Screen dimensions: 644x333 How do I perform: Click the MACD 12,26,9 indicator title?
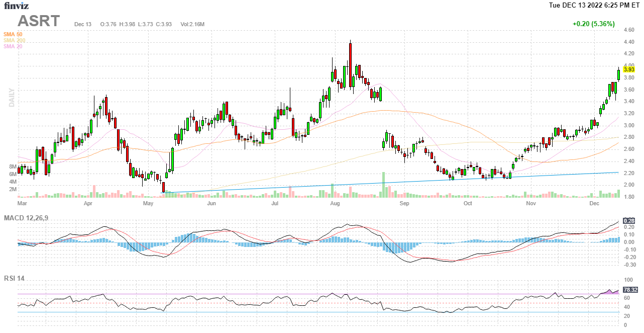(30, 218)
